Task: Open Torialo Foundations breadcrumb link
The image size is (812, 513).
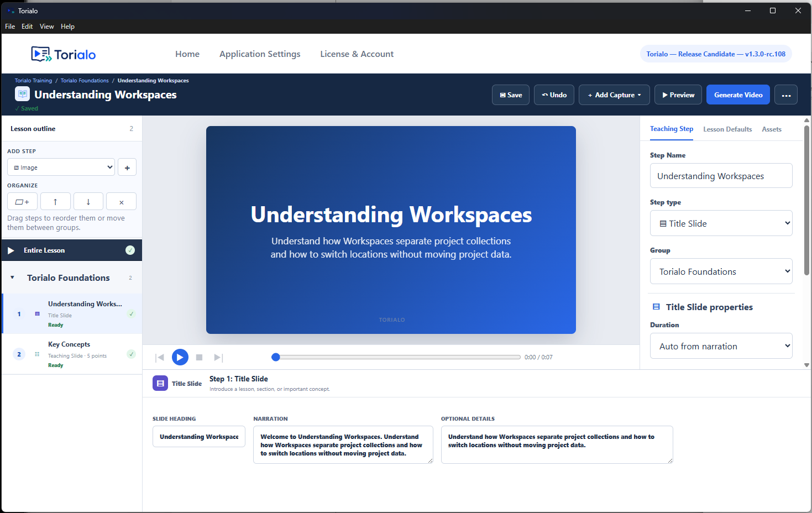Action: tap(85, 81)
